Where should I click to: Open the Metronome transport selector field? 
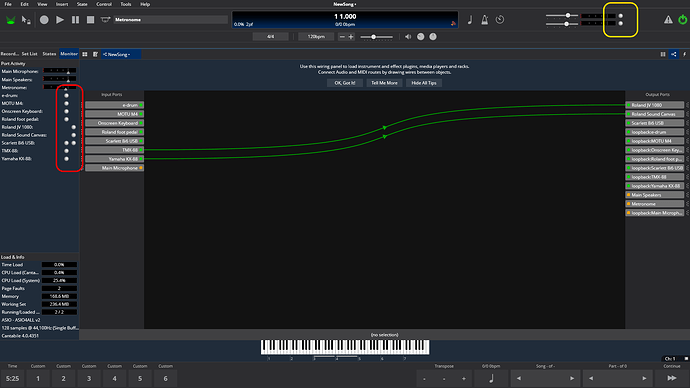[x=170, y=20]
